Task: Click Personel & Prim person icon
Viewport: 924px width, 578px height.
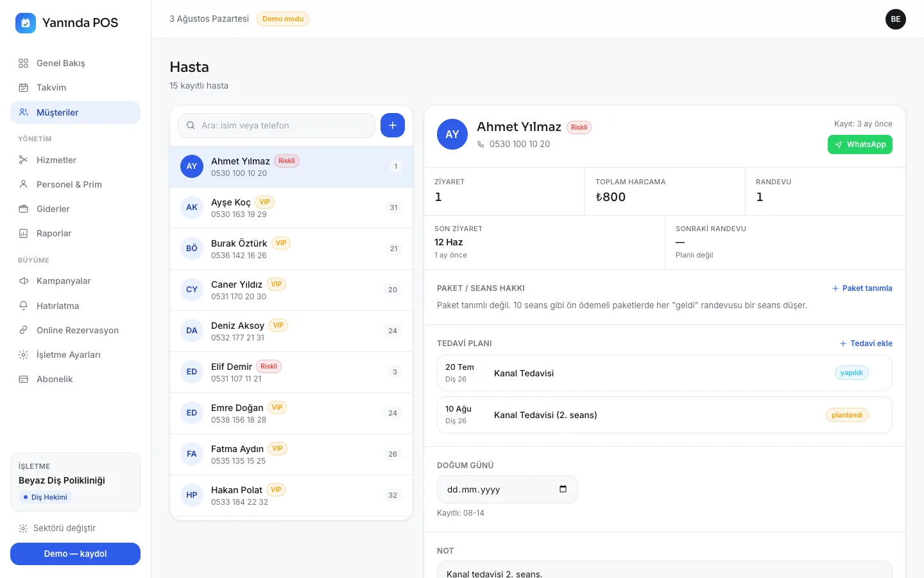Action: [24, 184]
